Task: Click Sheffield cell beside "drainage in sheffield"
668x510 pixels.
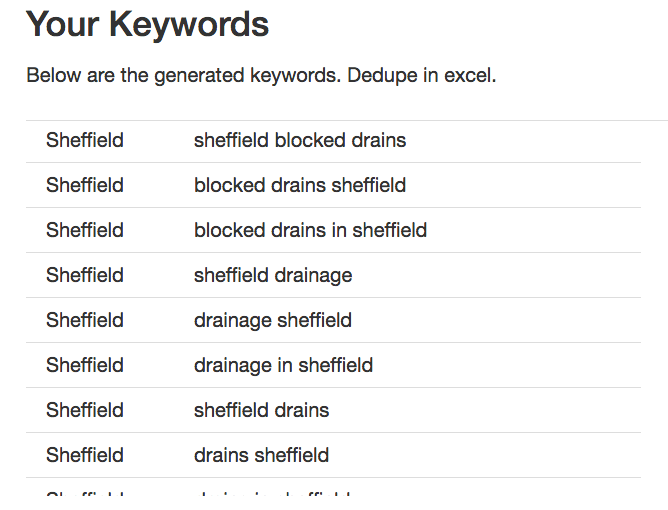Action: click(x=85, y=365)
